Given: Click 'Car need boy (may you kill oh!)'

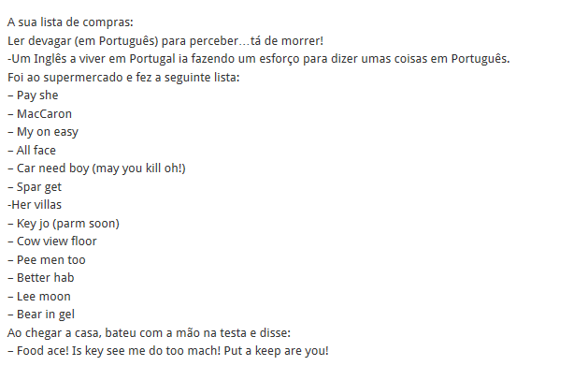Looking at the screenshot, I should pyautogui.click(x=96, y=168).
